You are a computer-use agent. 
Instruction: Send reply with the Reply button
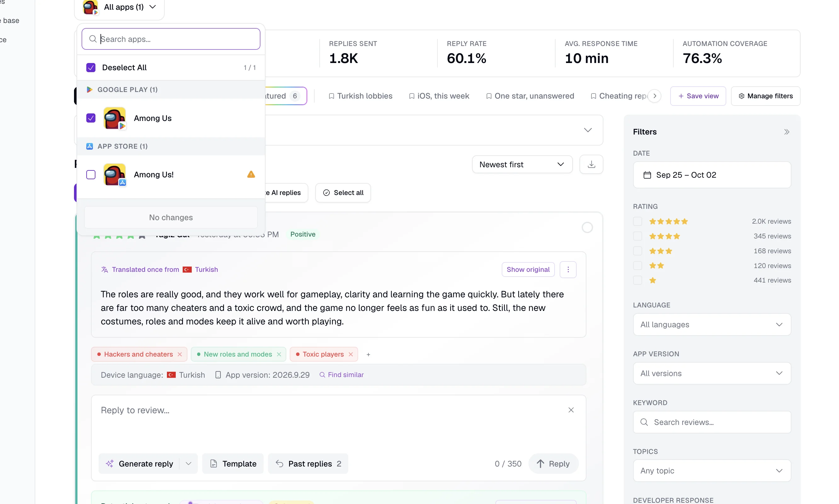[x=553, y=464]
